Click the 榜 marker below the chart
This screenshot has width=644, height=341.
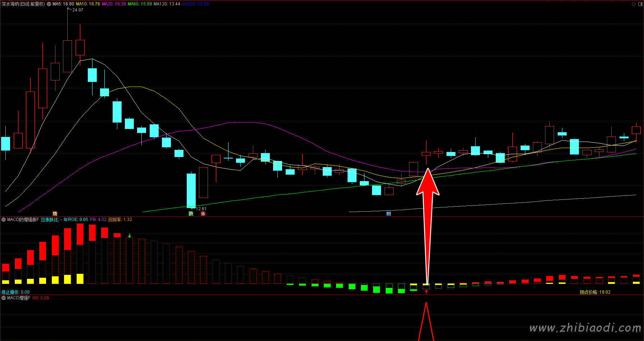pyautogui.click(x=55, y=214)
